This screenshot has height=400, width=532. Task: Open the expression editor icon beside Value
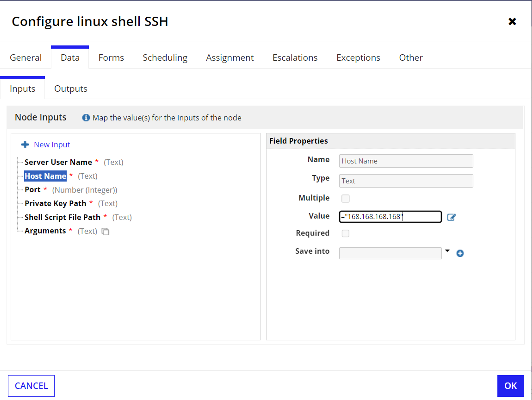pos(451,217)
